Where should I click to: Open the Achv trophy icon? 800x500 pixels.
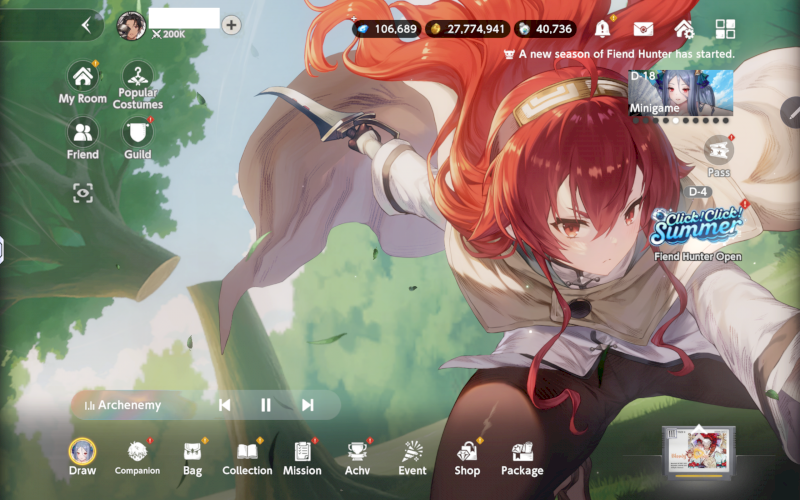[x=357, y=452]
